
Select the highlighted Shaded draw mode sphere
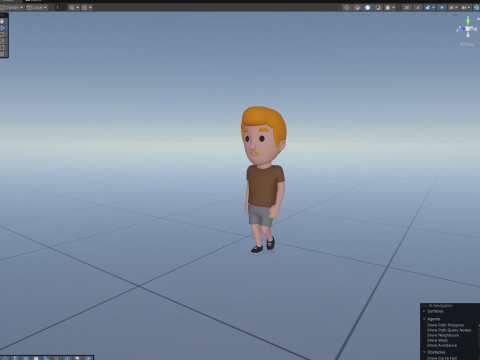tap(368, 7)
